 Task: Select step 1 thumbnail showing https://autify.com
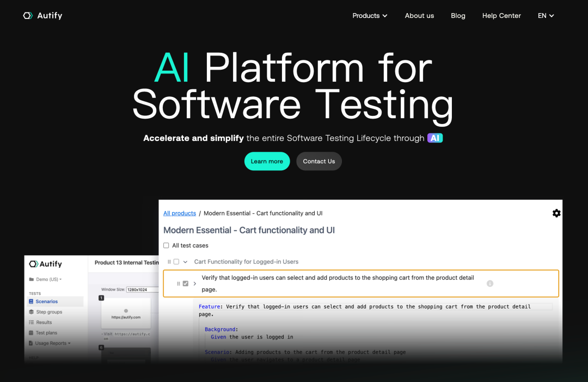(126, 313)
